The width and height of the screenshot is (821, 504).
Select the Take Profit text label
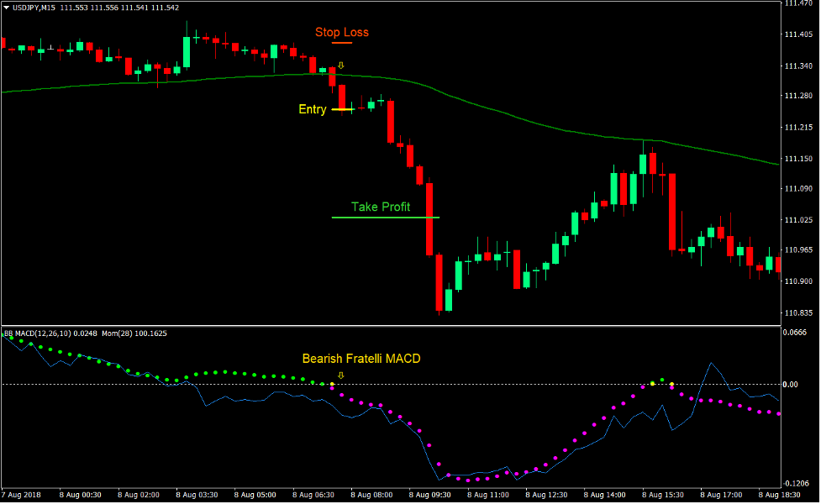[x=382, y=207]
